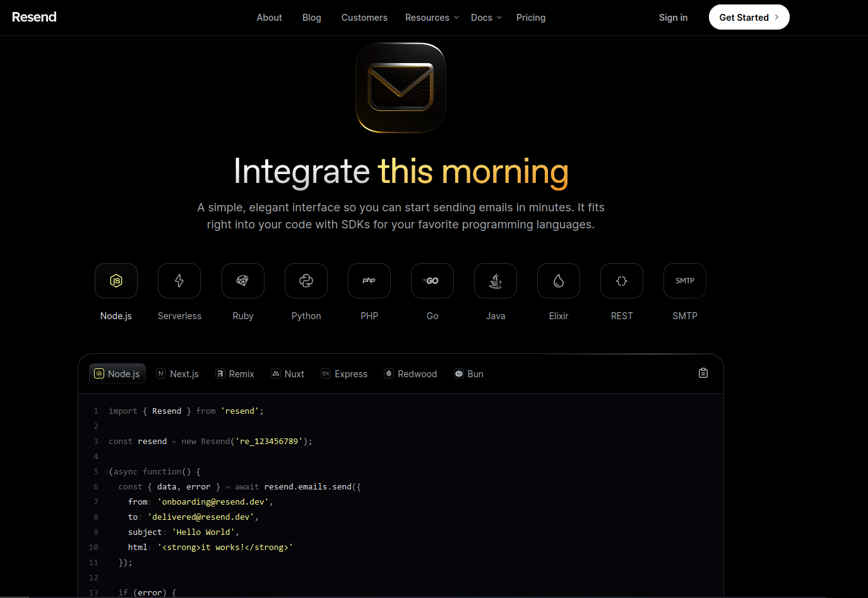
Task: Select the Go language icon
Action: [x=432, y=280]
